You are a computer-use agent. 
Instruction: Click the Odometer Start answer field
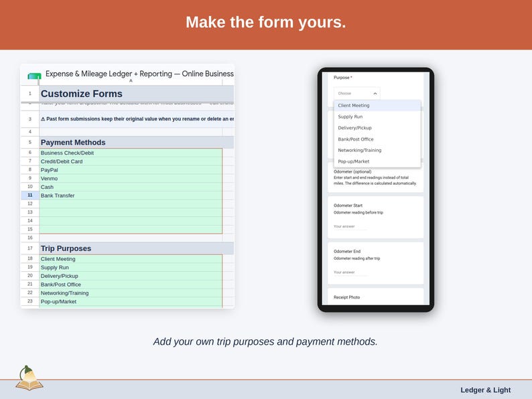click(x=350, y=226)
